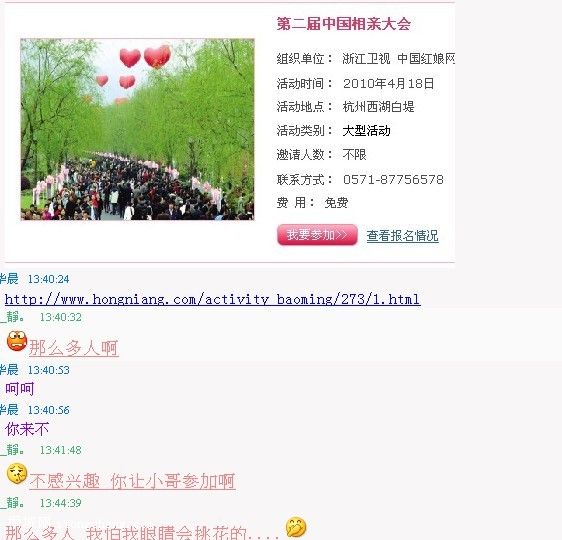
Task: Click the 第二届中国相亲大会 title
Action: click(x=344, y=24)
